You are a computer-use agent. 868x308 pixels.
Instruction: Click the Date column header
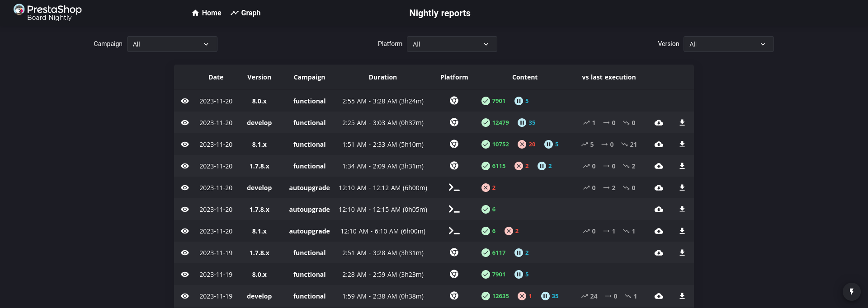point(216,77)
